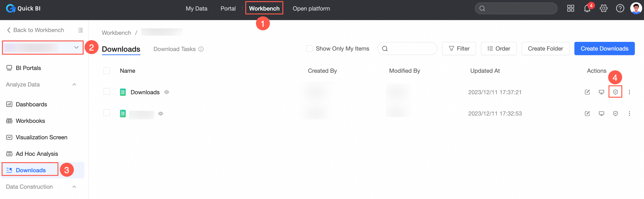Open more actions for Downloads row

coord(629,92)
